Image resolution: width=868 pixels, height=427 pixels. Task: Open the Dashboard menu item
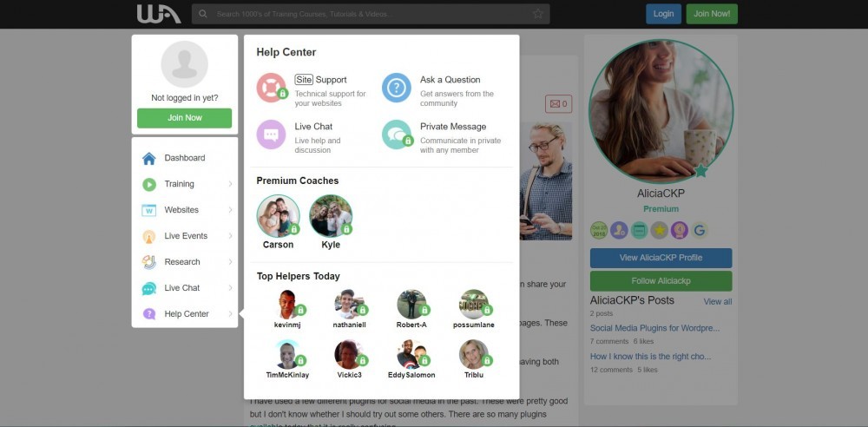tap(185, 158)
